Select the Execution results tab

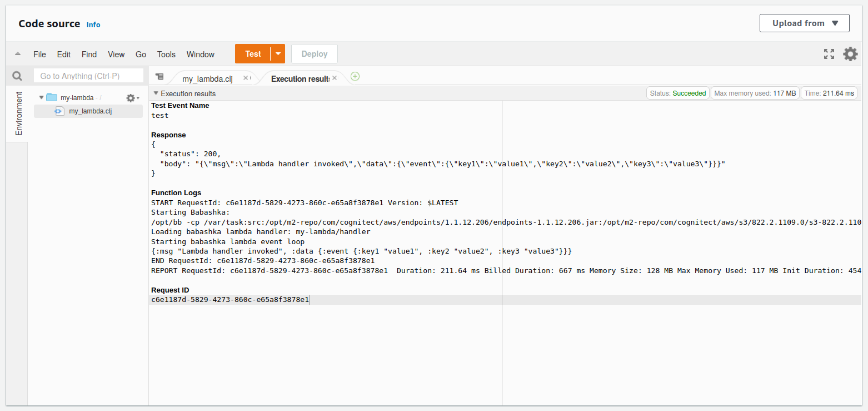pos(300,78)
